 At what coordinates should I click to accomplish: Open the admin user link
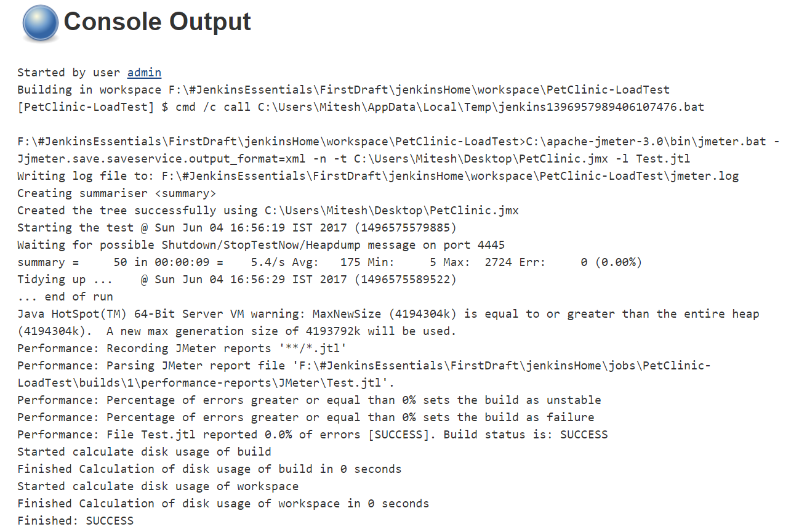(144, 73)
